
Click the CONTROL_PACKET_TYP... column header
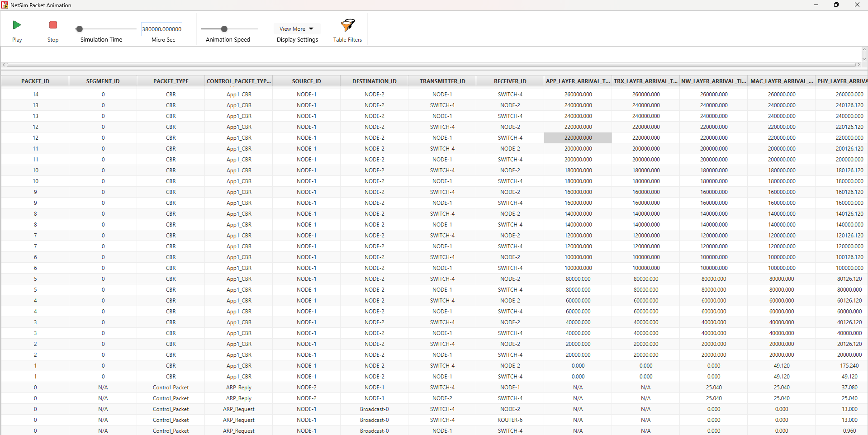pyautogui.click(x=239, y=81)
